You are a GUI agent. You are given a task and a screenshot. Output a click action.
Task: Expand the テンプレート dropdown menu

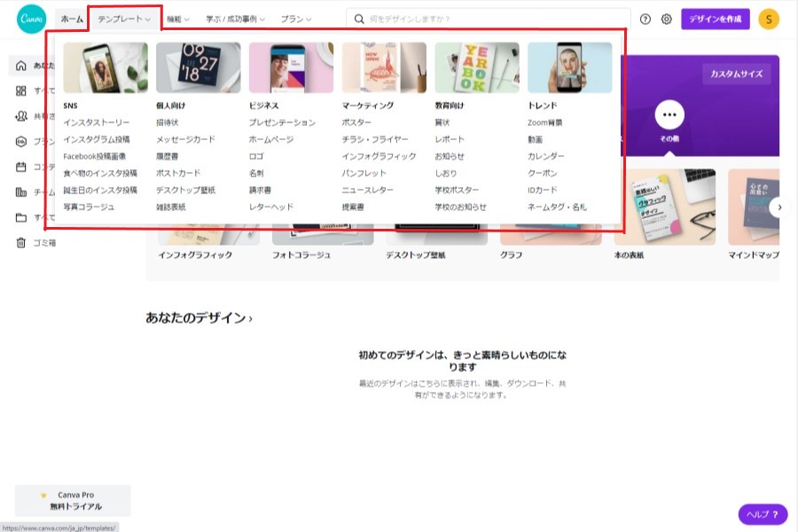pyautogui.click(x=124, y=19)
